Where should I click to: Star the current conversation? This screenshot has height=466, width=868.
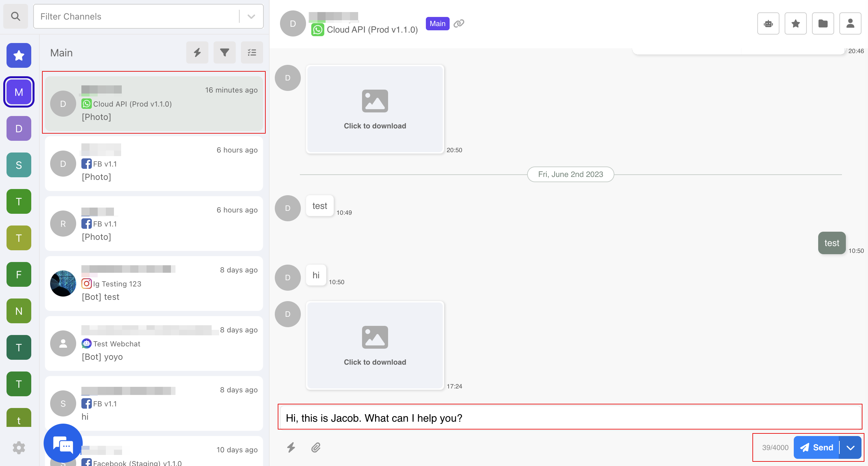click(x=795, y=23)
